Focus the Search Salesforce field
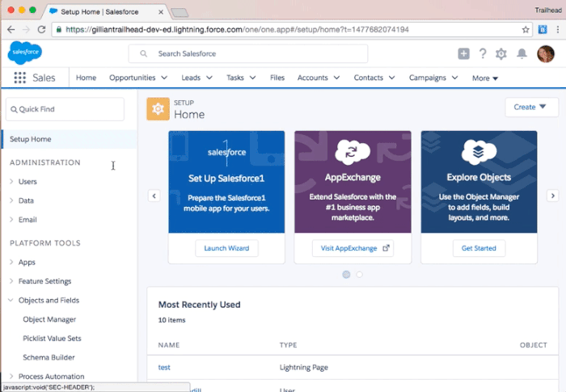Image resolution: width=566 pixels, height=392 pixels. coord(248,54)
